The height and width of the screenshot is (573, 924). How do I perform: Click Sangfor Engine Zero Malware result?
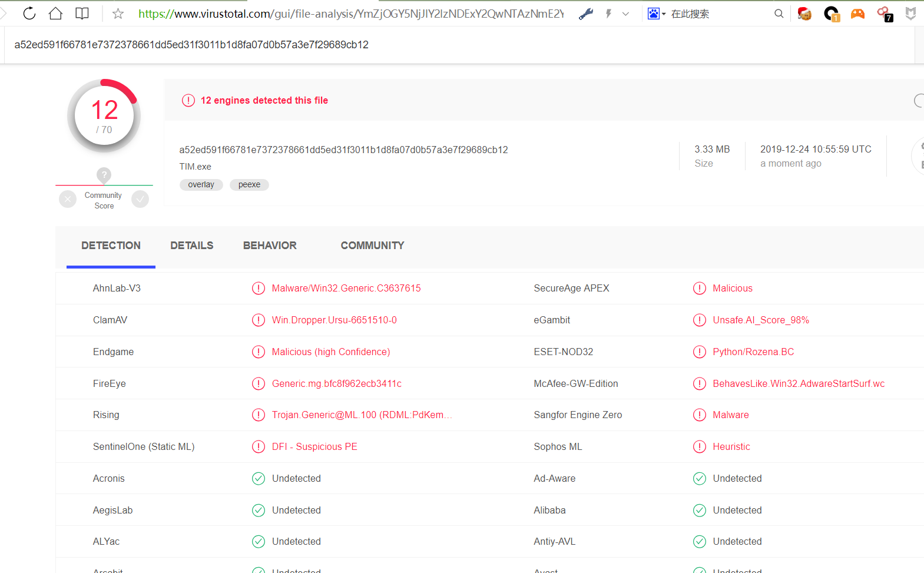[x=731, y=415]
